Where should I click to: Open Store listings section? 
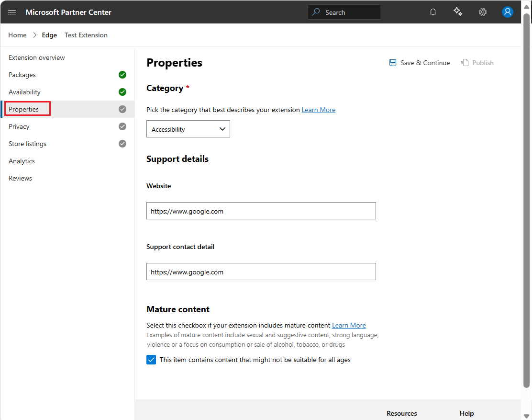pos(27,144)
